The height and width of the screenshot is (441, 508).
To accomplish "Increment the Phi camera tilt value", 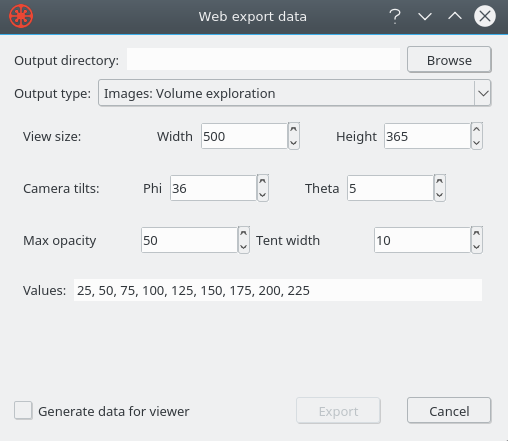I will click(x=263, y=182).
